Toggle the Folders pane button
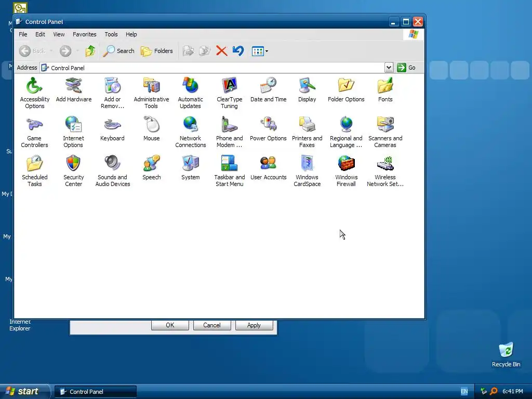This screenshot has height=399, width=532. pyautogui.click(x=157, y=51)
